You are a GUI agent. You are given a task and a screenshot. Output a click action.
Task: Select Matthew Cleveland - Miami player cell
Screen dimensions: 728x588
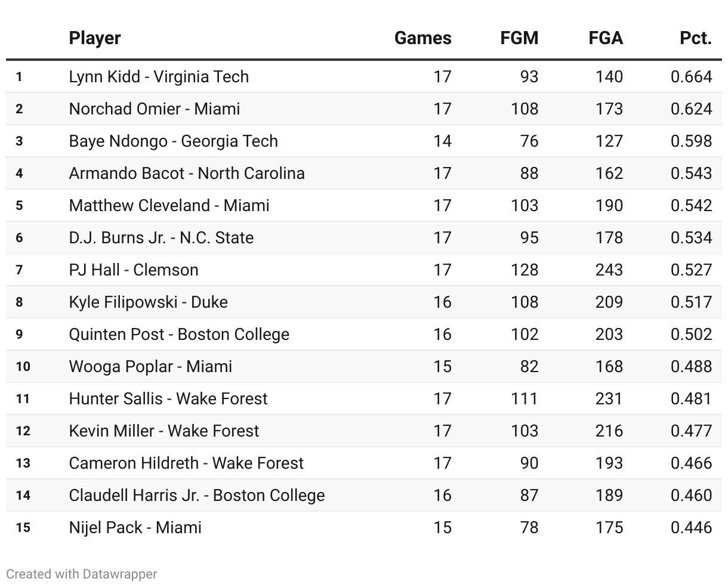169,205
